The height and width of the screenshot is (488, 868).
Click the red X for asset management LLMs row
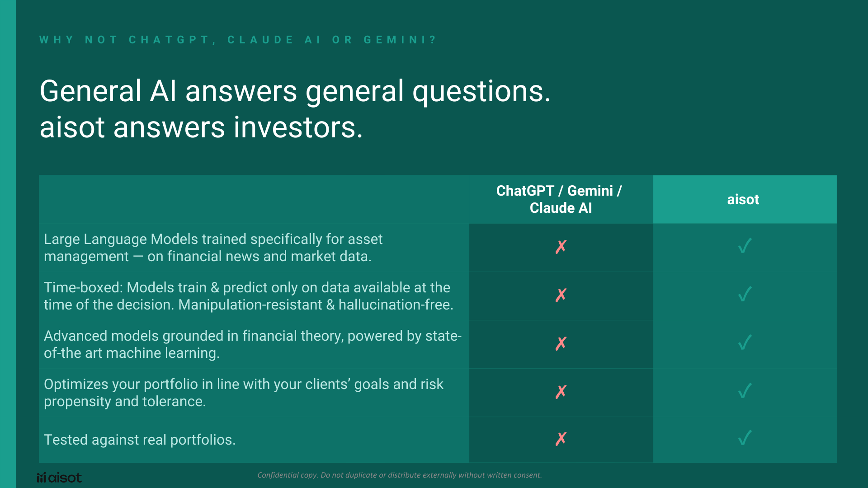561,247
